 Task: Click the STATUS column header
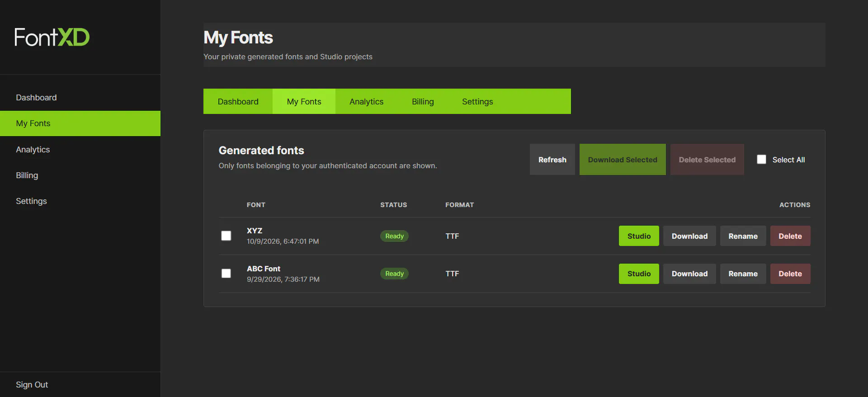point(393,205)
